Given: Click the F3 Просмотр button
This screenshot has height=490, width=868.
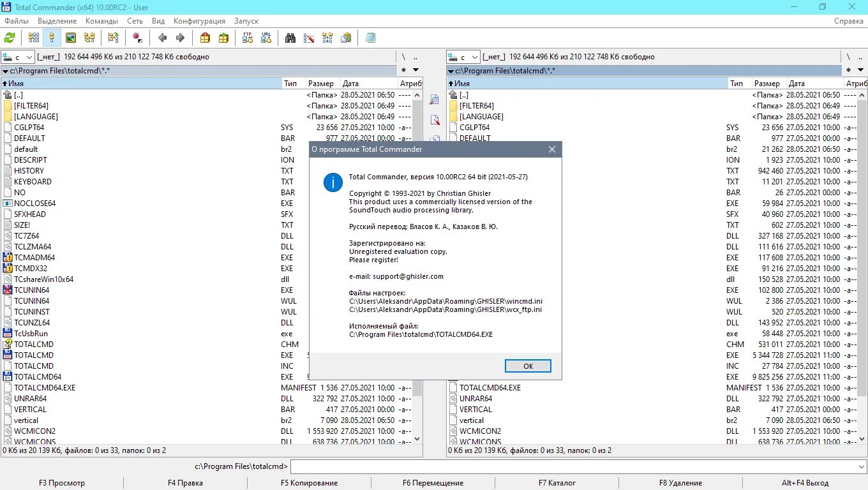Looking at the screenshot, I should pyautogui.click(x=62, y=483).
